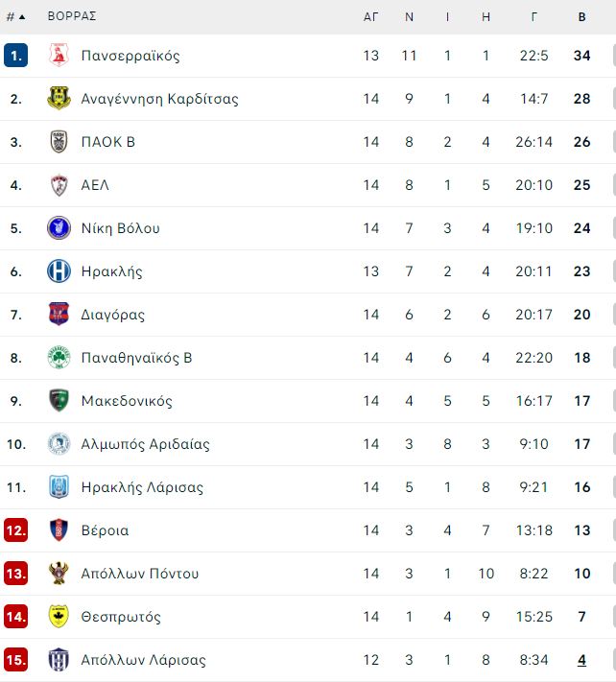Viewport: 616px width, 682px height.
Task: Click the Αναγέννηση Καρδίτσας club logo
Action: (x=59, y=98)
